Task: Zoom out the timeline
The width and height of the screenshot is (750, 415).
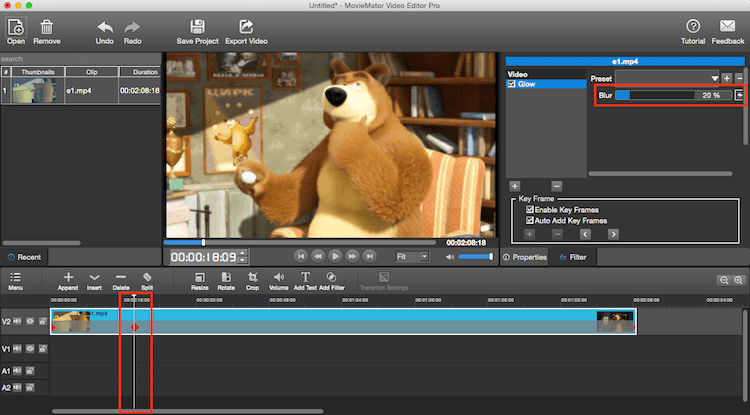Action: [x=724, y=280]
